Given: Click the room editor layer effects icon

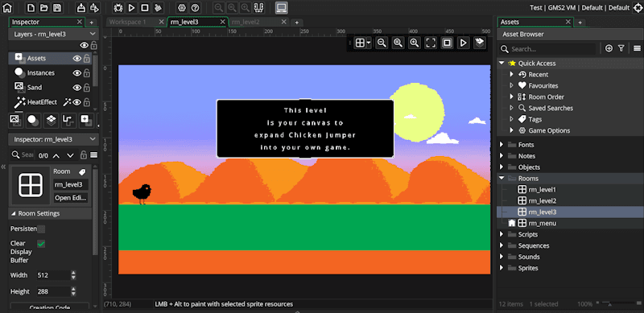Looking at the screenshot, I should 479,43.
